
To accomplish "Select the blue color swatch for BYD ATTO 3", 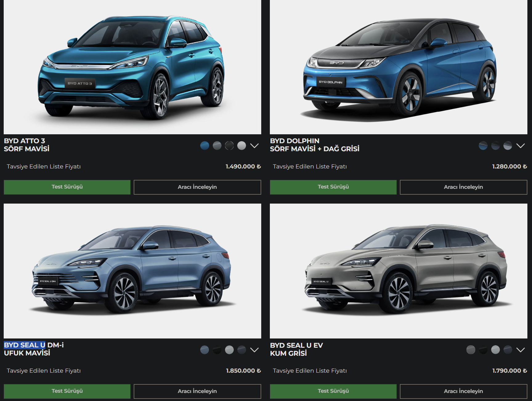I will point(205,146).
